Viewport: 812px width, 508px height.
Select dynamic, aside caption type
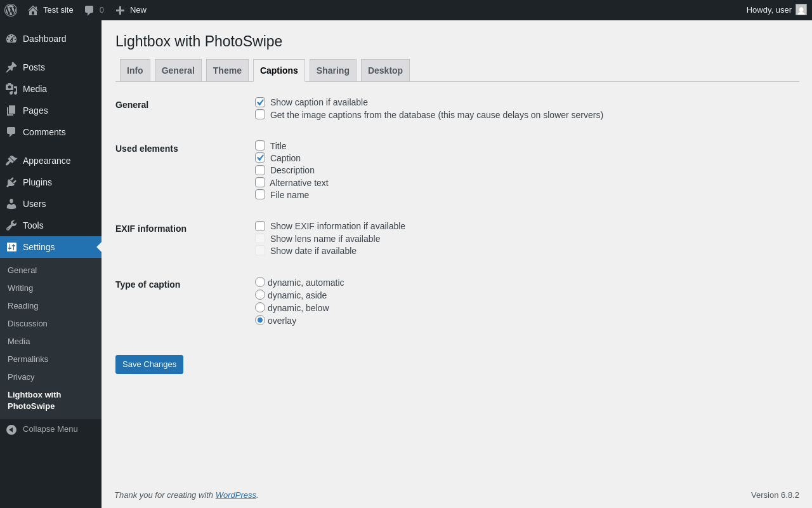(x=260, y=295)
